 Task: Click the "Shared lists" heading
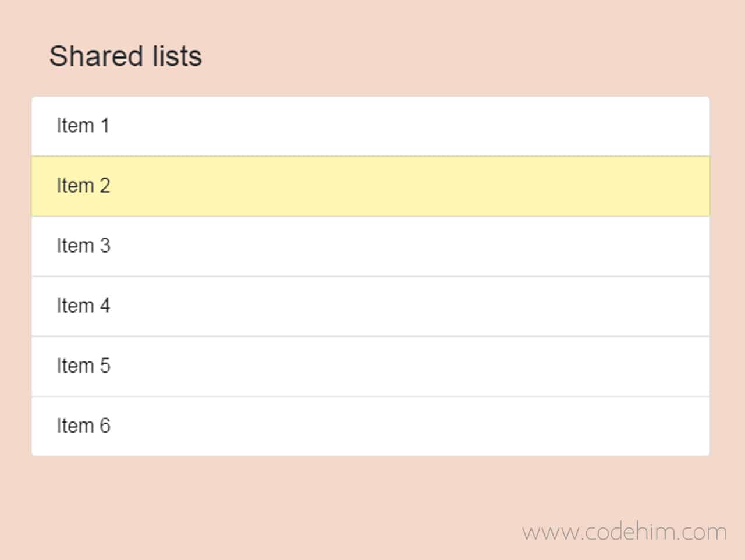coord(126,56)
